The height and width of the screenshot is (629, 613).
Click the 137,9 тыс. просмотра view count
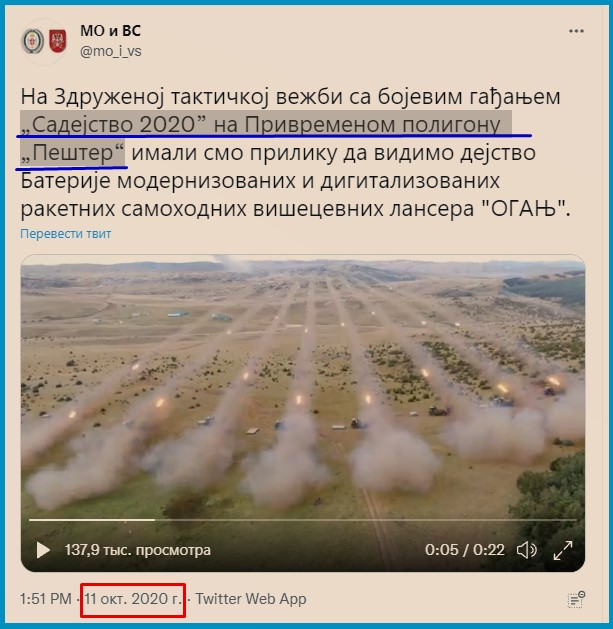point(138,550)
